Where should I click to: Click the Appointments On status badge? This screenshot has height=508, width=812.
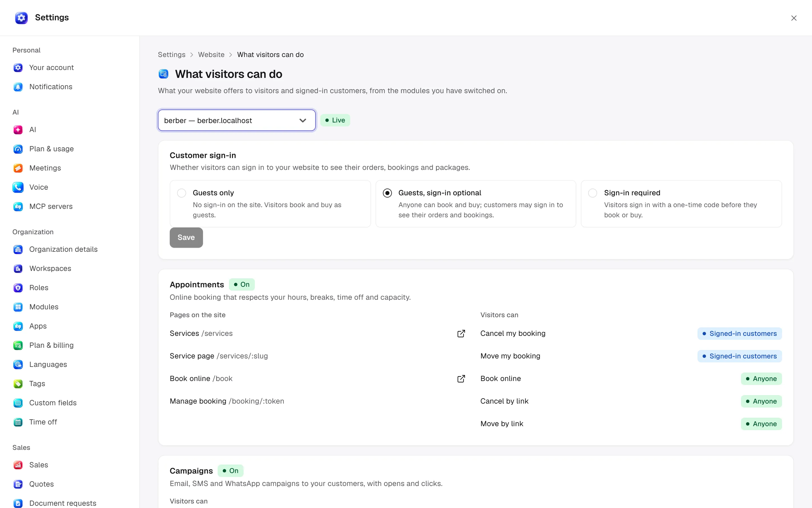tap(242, 284)
